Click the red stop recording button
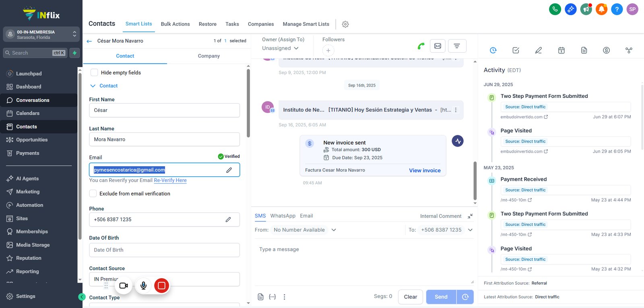 point(161,285)
